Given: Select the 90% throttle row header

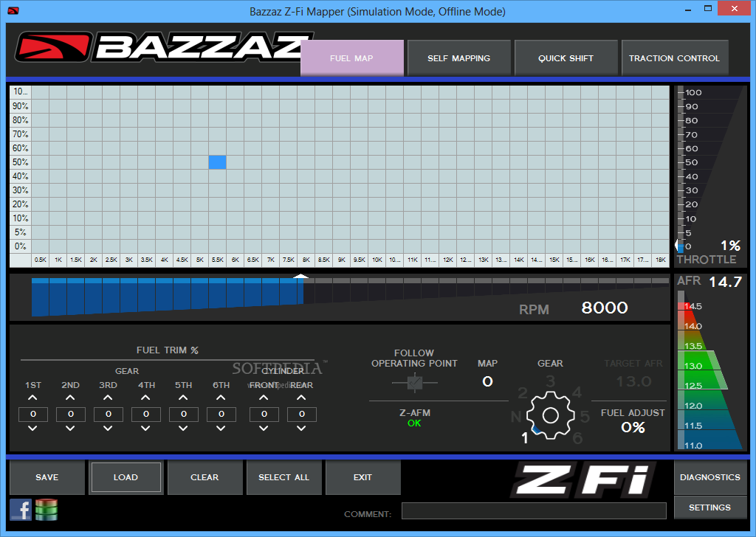Looking at the screenshot, I should pyautogui.click(x=20, y=106).
